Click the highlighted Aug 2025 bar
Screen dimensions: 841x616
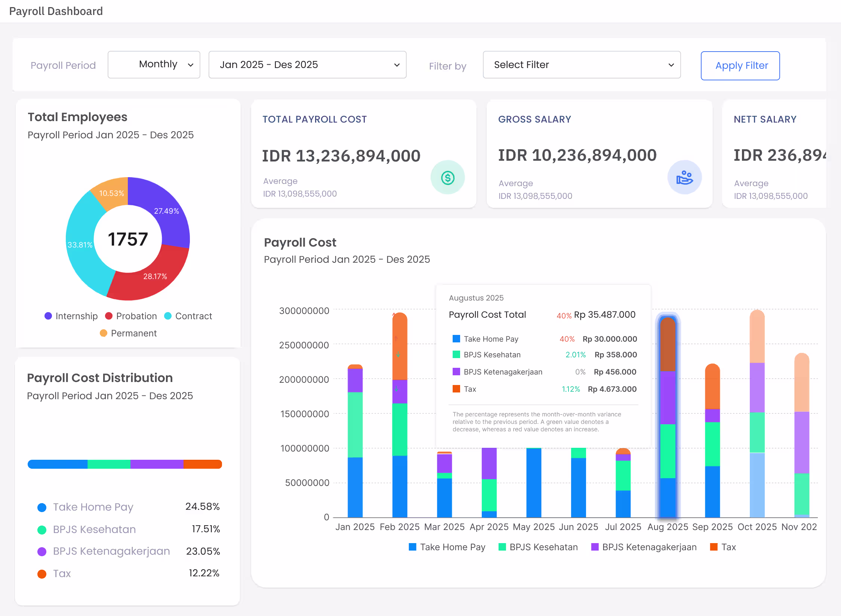click(668, 417)
